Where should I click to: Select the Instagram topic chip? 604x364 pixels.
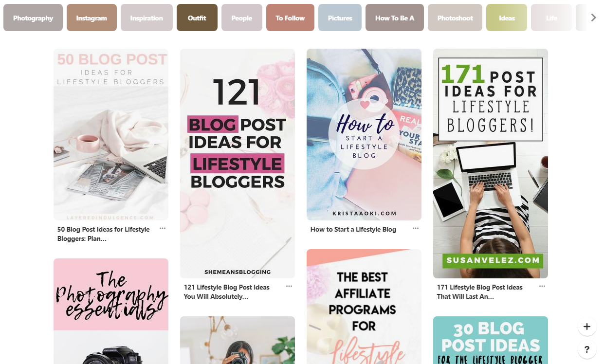click(x=92, y=18)
